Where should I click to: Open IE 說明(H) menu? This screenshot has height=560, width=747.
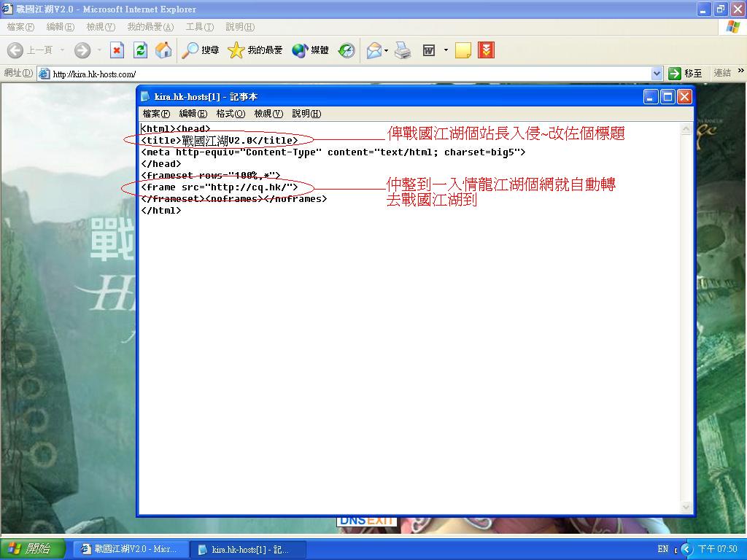click(240, 27)
